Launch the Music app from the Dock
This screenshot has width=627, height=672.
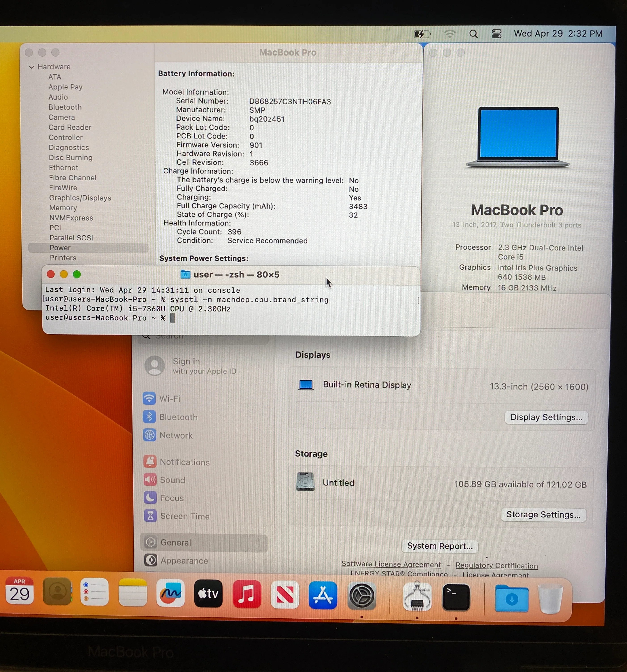(x=247, y=595)
